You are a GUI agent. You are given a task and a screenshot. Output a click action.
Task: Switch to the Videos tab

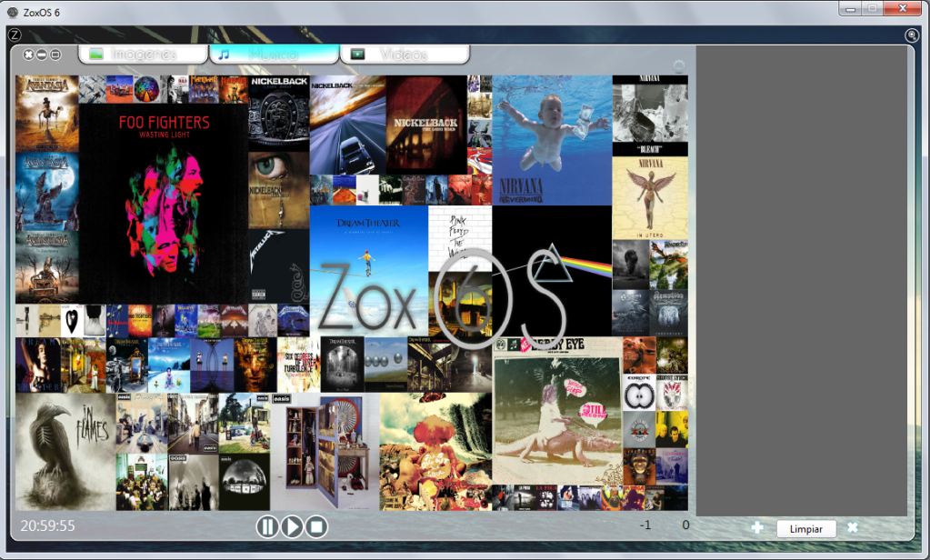coord(405,54)
